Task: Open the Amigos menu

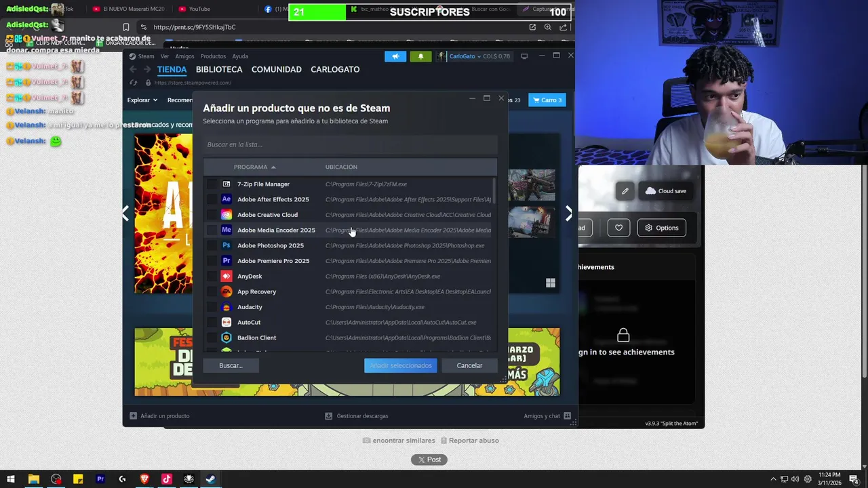Action: [x=184, y=56]
